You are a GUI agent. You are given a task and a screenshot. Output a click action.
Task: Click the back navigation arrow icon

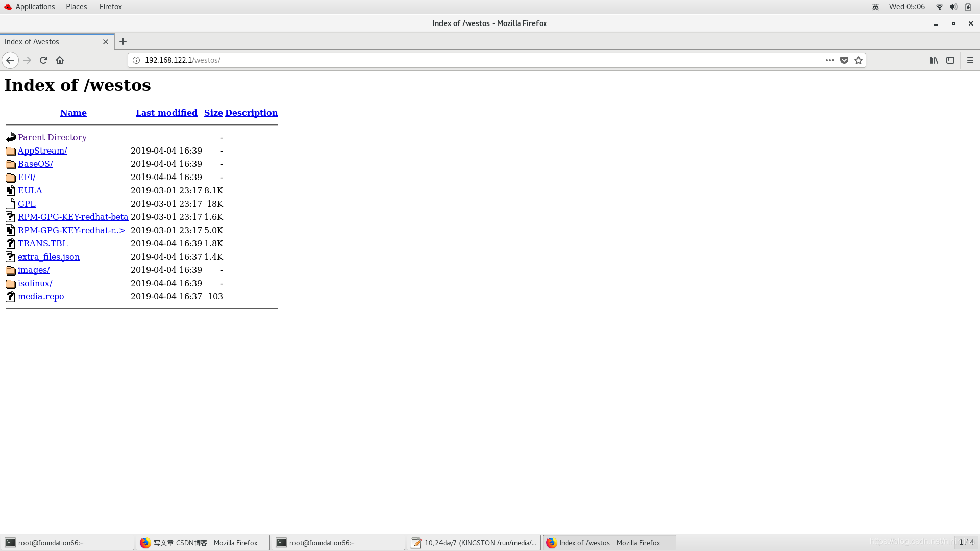pos(11,60)
